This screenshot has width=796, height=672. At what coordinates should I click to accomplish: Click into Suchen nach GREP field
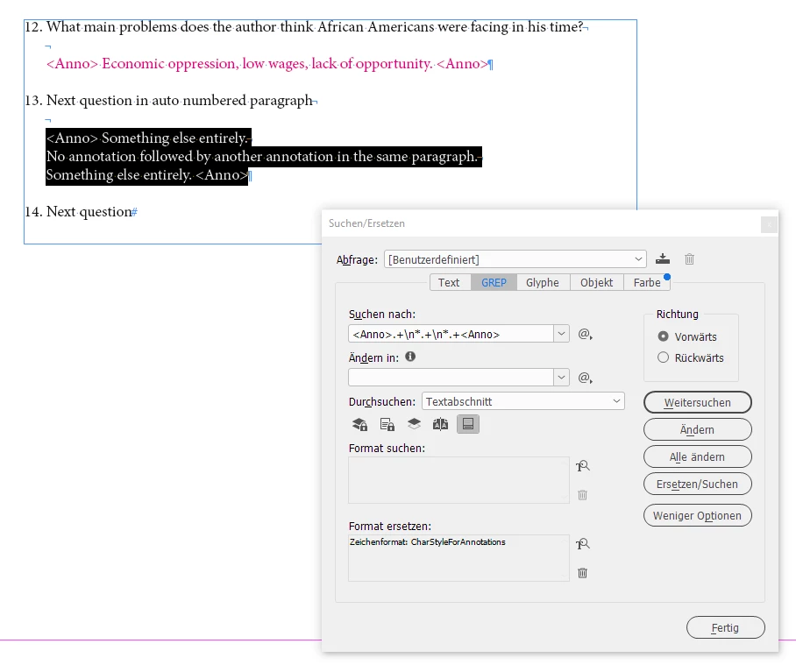451,334
